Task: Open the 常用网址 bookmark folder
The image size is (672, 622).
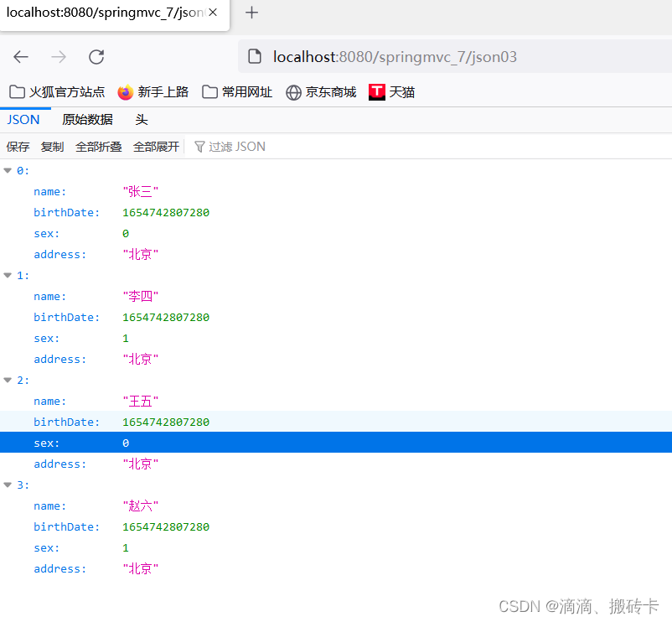Action: pos(237,92)
